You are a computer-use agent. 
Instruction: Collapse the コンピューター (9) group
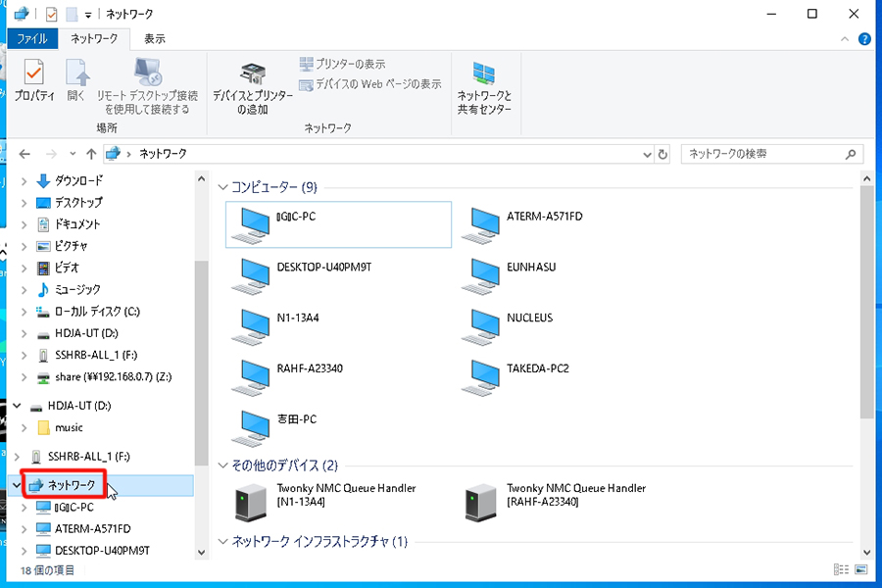[x=222, y=187]
